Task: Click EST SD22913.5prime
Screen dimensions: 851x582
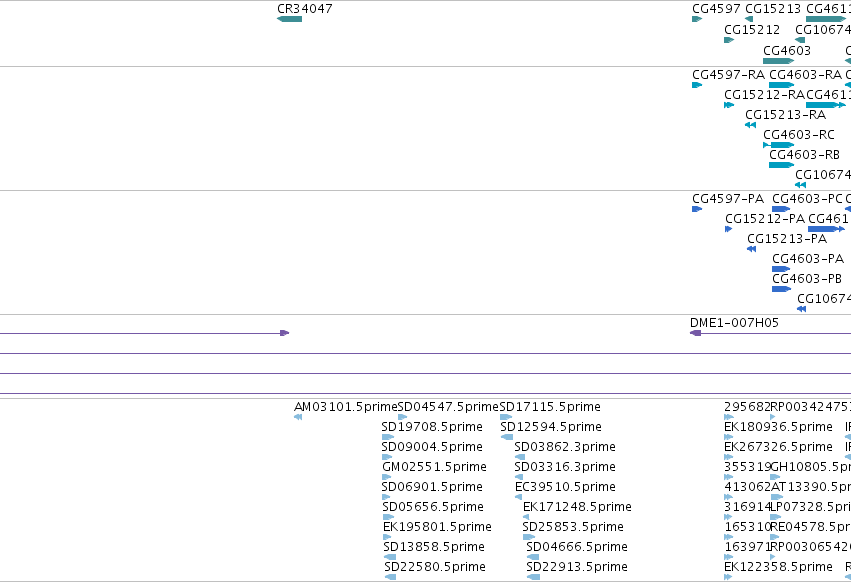Action: click(x=533, y=577)
